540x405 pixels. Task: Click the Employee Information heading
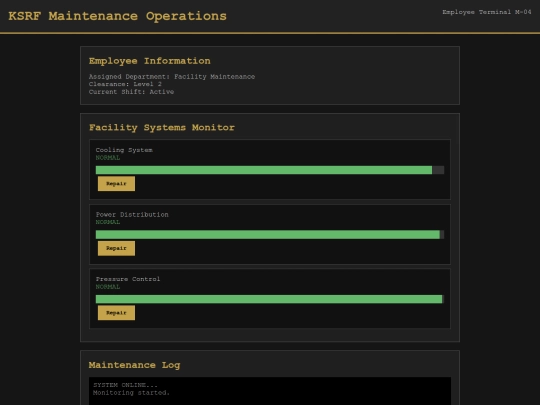pos(149,61)
